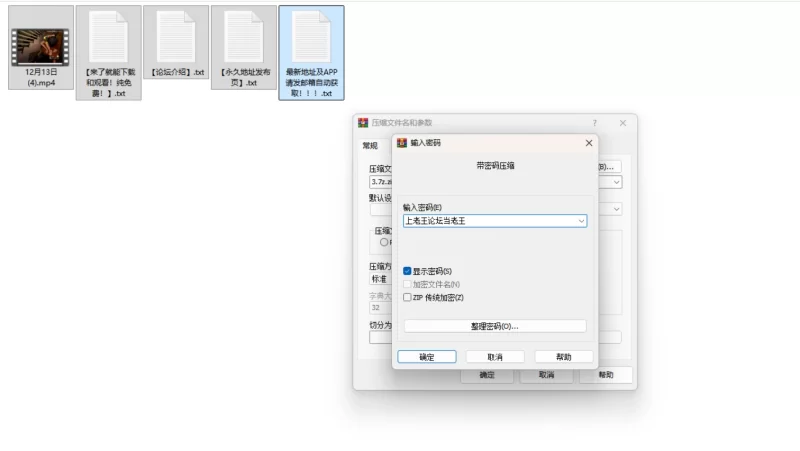This screenshot has width=800, height=451.
Task: Click 确定 in the 压缩文件名和参数 window
Action: click(487, 375)
